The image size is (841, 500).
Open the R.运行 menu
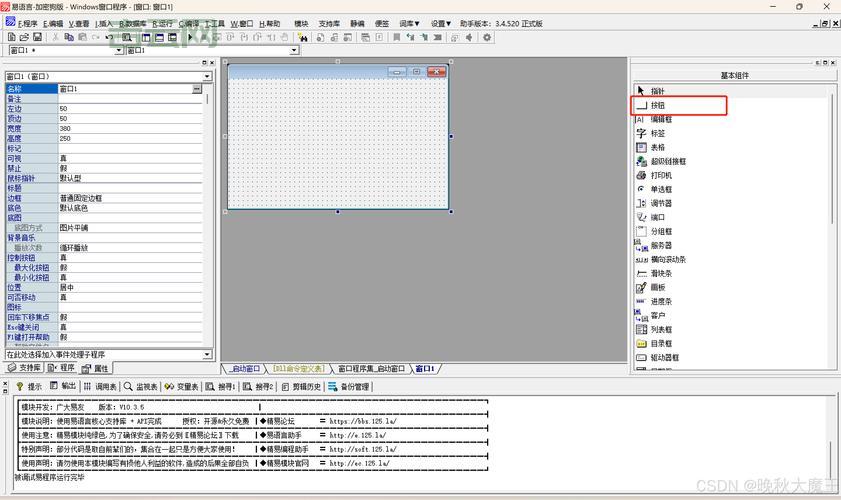click(x=162, y=23)
